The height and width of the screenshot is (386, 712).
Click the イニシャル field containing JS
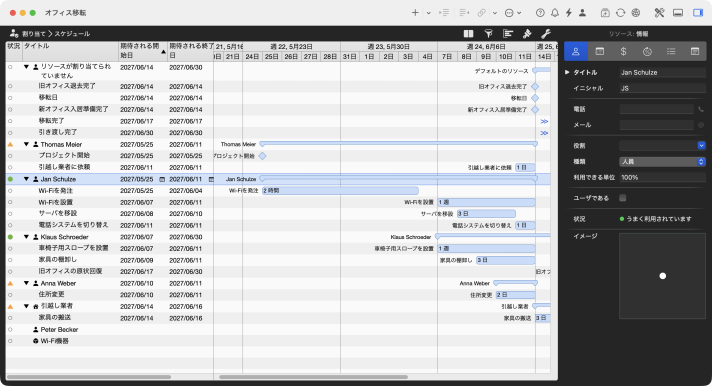pos(662,88)
